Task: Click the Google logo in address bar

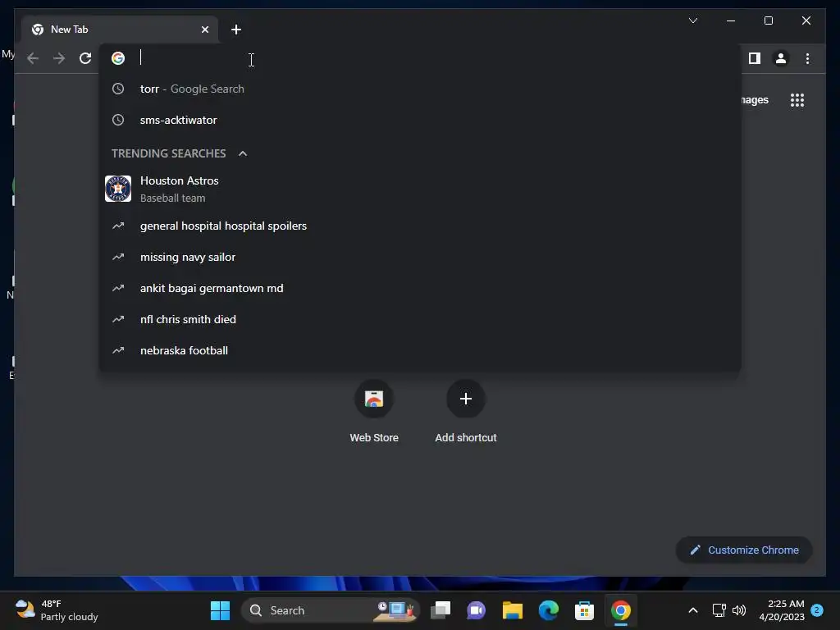Action: [118, 58]
